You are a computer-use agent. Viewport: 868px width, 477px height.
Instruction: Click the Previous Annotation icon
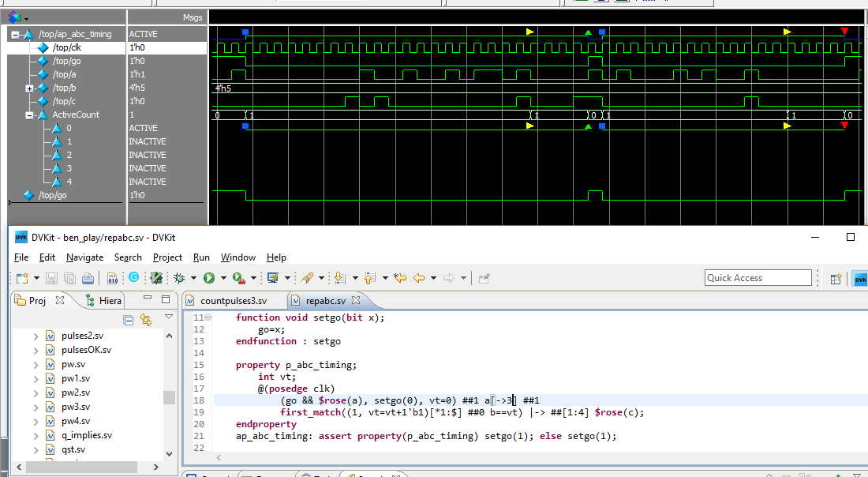370,278
